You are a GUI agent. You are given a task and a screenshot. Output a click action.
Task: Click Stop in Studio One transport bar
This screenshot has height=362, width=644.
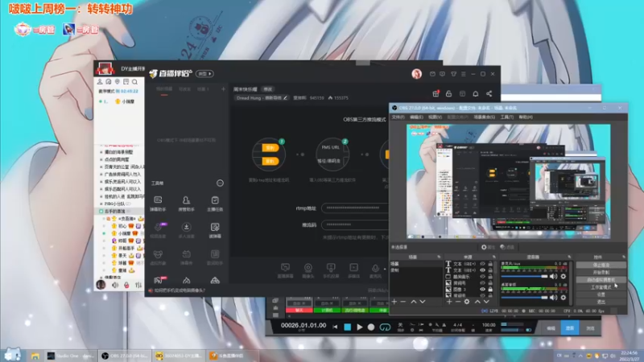click(x=348, y=327)
